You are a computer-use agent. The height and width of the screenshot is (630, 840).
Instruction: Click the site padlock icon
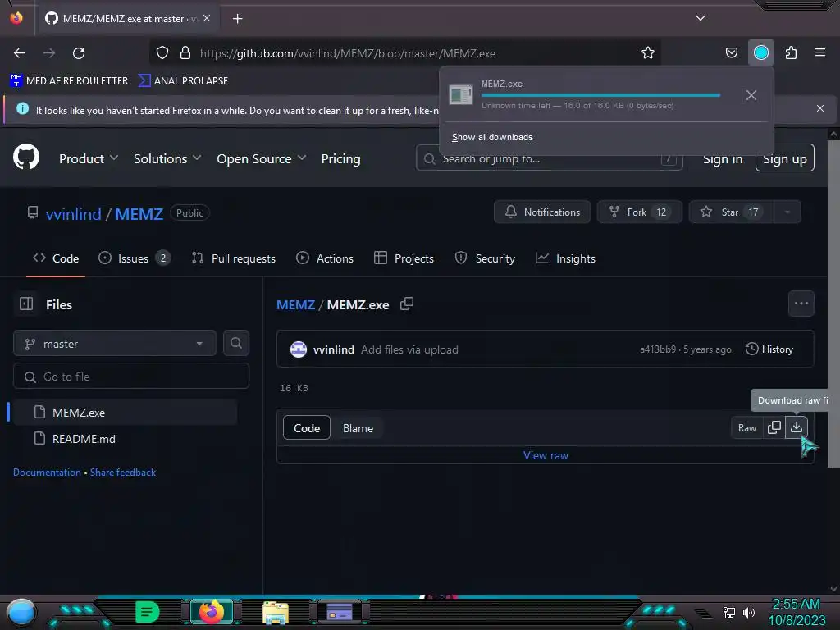pos(185,53)
